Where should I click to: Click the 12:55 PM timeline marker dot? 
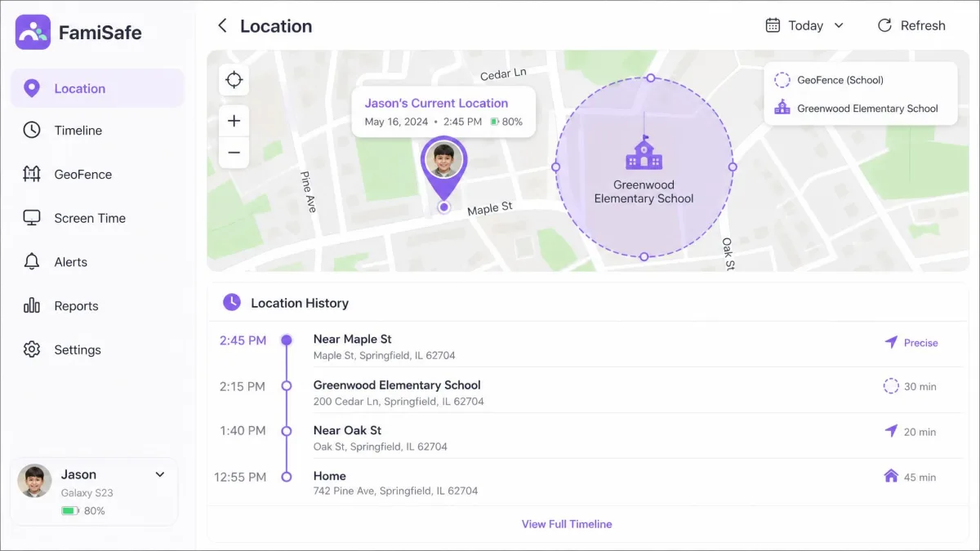[286, 476]
